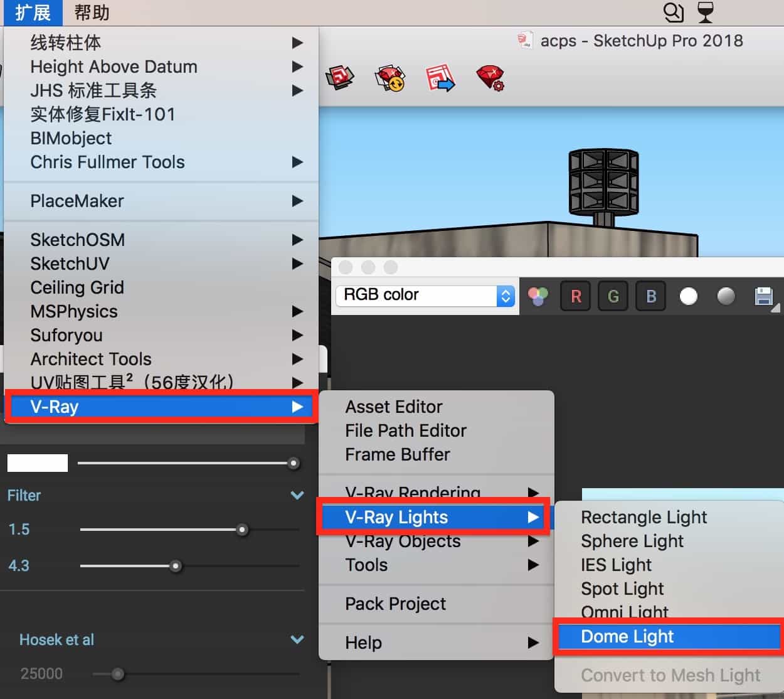This screenshot has height=699, width=784.
Task: Toggle the green channel G button
Action: [613, 296]
